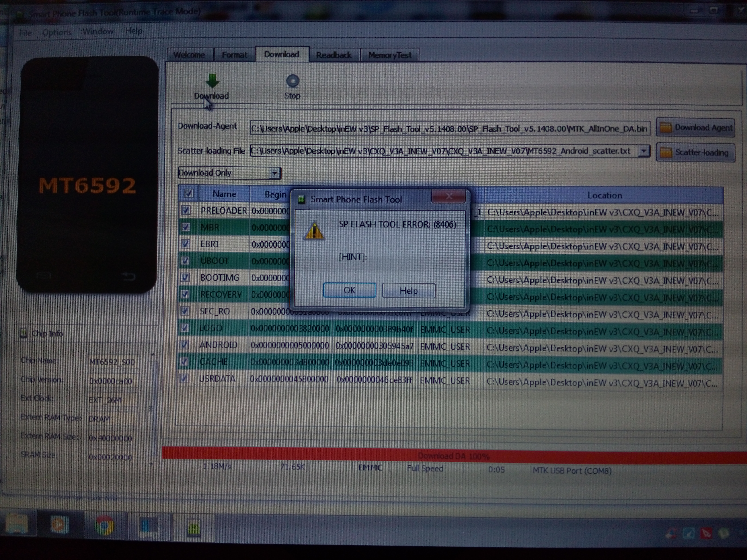Click the Name column header
This screenshot has width=747, height=560.
pos(224,194)
